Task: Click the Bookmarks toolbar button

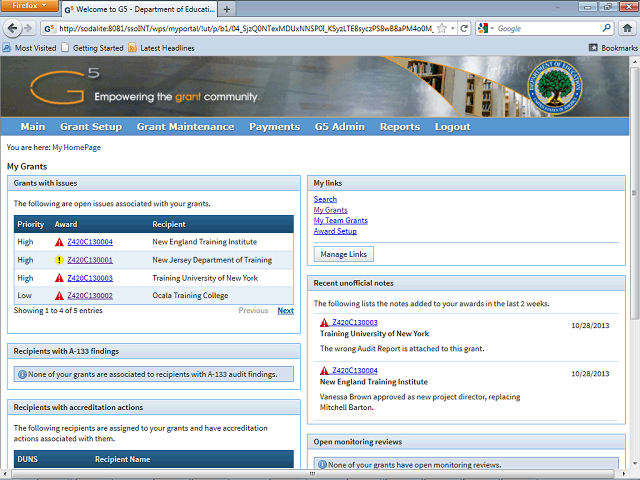Action: pos(613,48)
